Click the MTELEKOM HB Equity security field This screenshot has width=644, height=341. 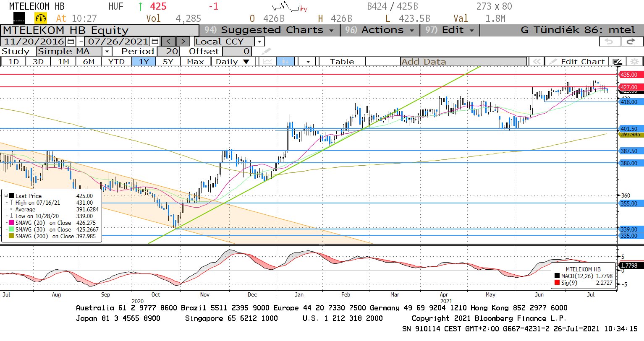point(99,31)
